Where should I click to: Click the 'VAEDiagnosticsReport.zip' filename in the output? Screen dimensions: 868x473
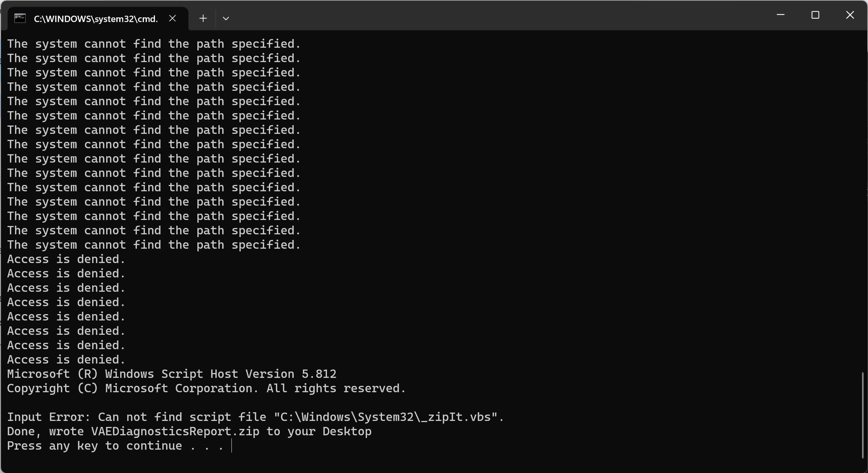(175, 432)
